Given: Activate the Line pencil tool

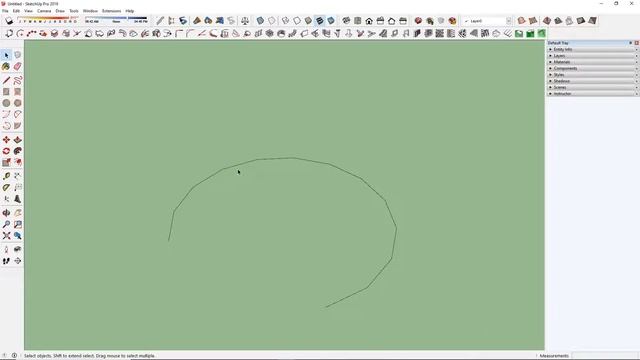Looking at the screenshot, I should [x=6, y=80].
